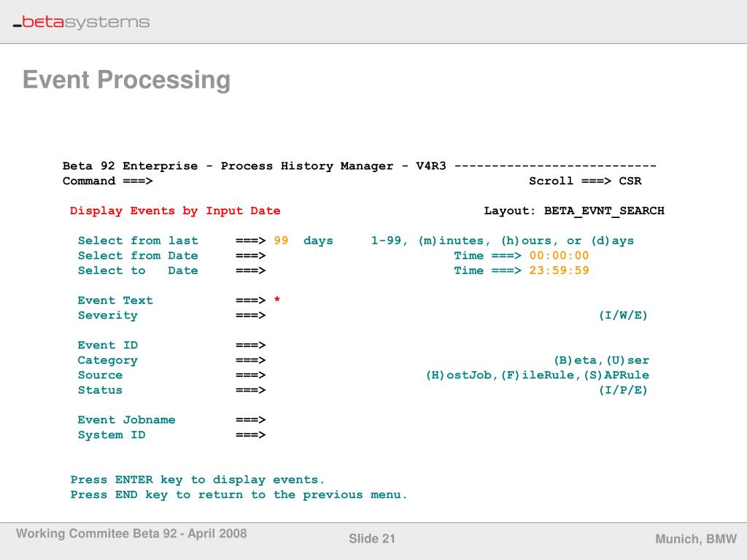
Task: Click the 'Severity' label
Action: (x=108, y=316)
